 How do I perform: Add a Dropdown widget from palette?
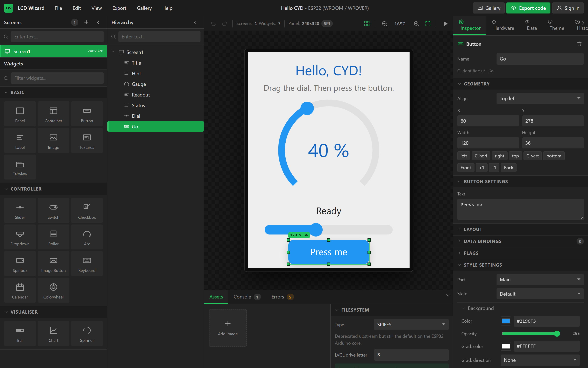click(x=20, y=237)
